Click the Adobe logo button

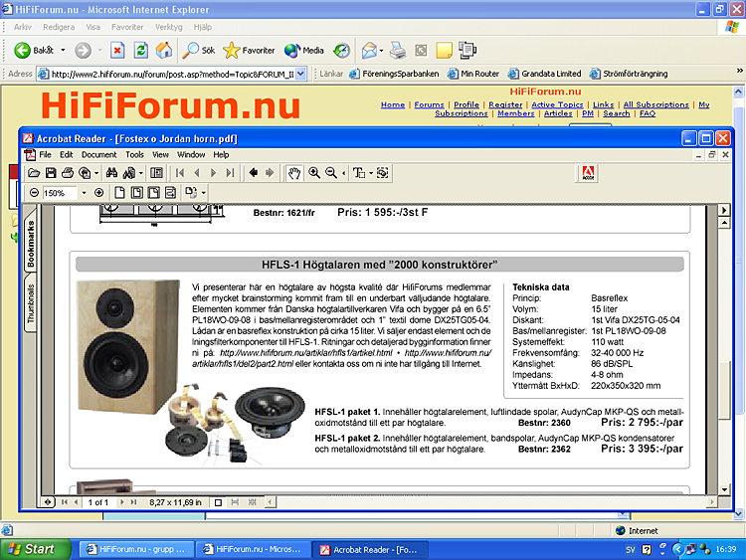point(588,173)
